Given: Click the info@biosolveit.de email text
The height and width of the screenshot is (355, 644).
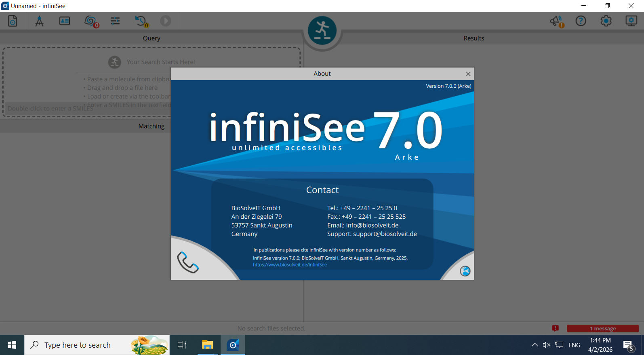Looking at the screenshot, I should point(372,225).
